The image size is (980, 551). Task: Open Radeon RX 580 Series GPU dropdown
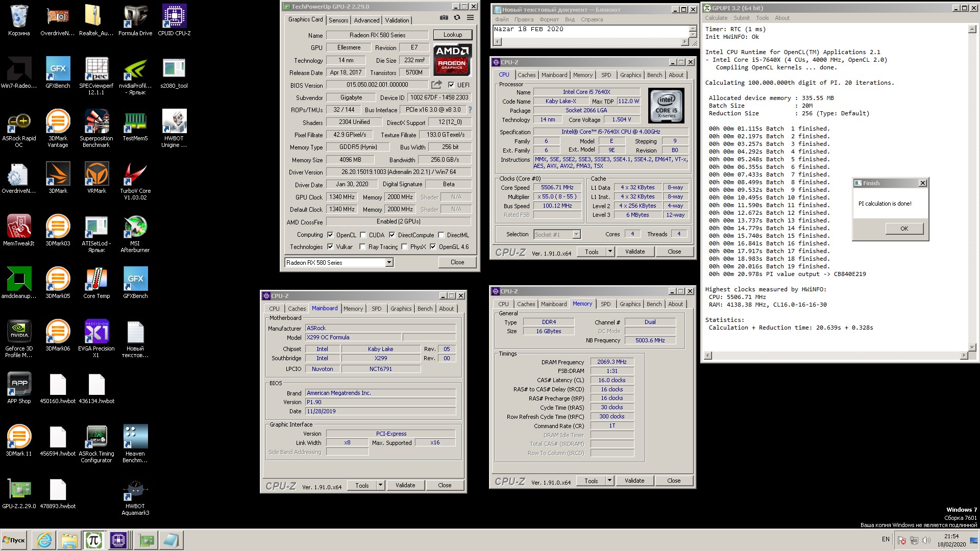[339, 263]
